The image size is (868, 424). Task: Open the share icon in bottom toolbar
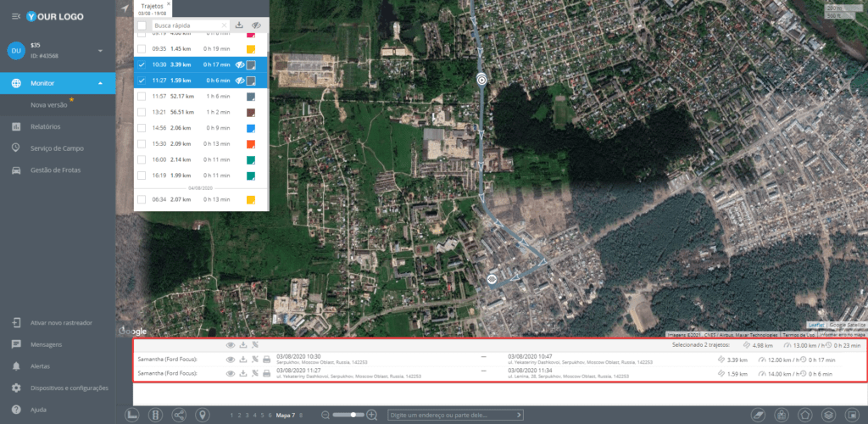pos(180,415)
